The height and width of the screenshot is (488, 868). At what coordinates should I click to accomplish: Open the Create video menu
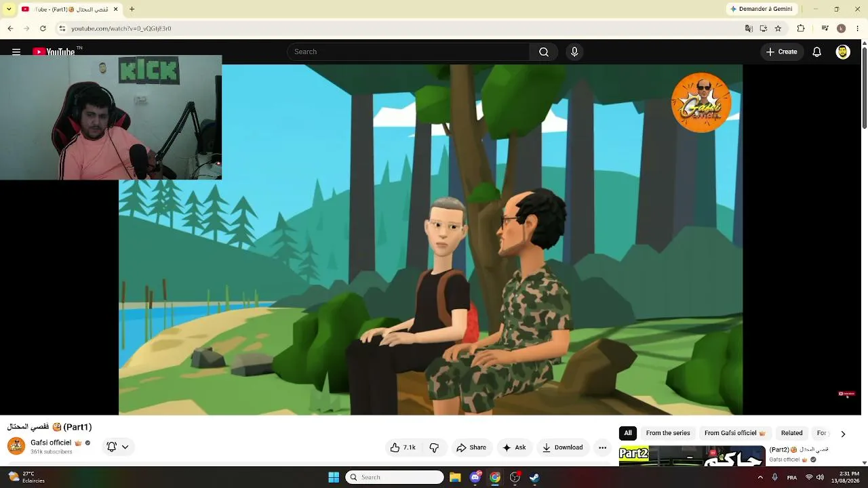(x=782, y=52)
